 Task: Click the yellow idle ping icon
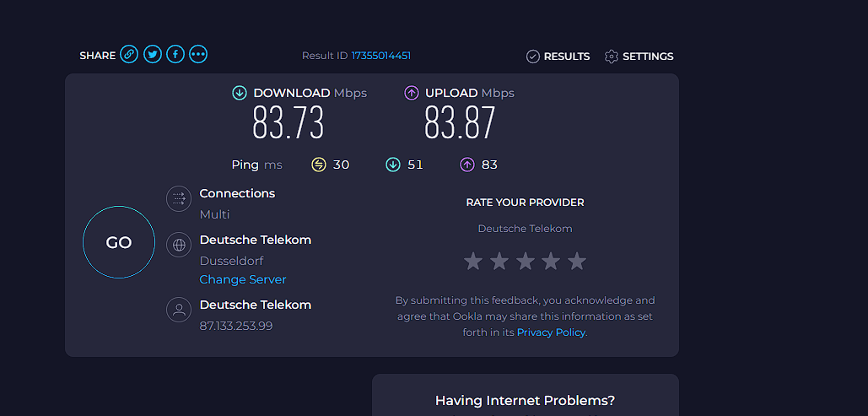point(319,165)
